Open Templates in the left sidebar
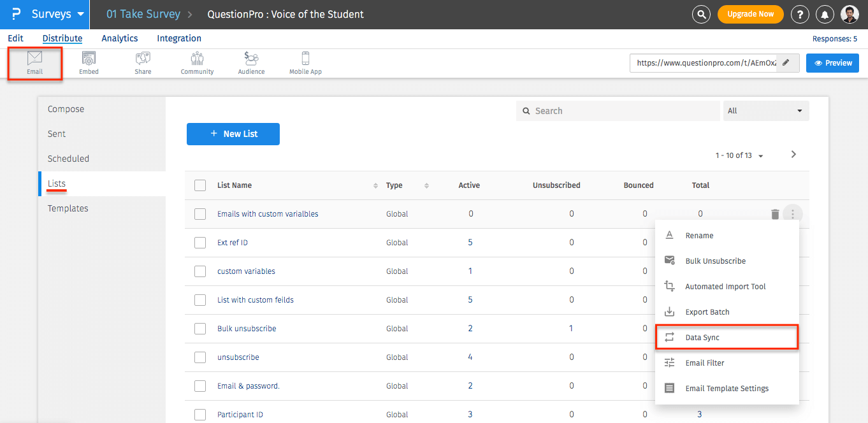 pyautogui.click(x=68, y=208)
